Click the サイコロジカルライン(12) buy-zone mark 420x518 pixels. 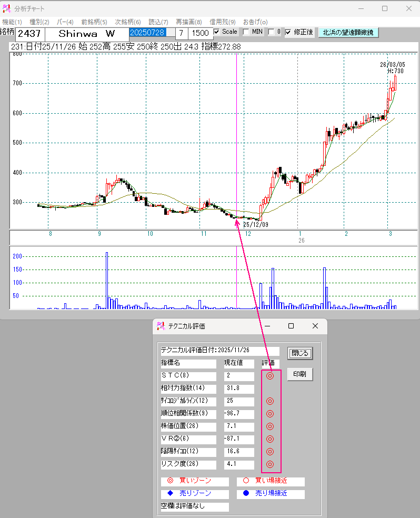(270, 401)
